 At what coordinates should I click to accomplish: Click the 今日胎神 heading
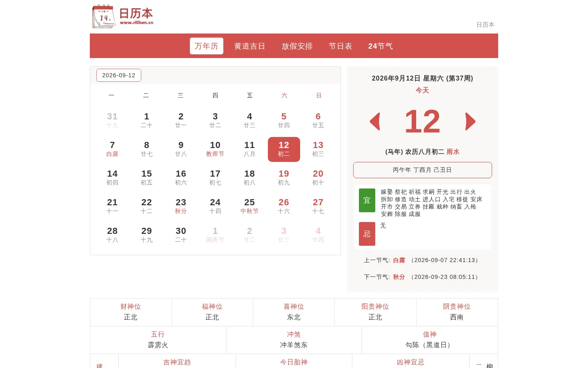point(294,362)
